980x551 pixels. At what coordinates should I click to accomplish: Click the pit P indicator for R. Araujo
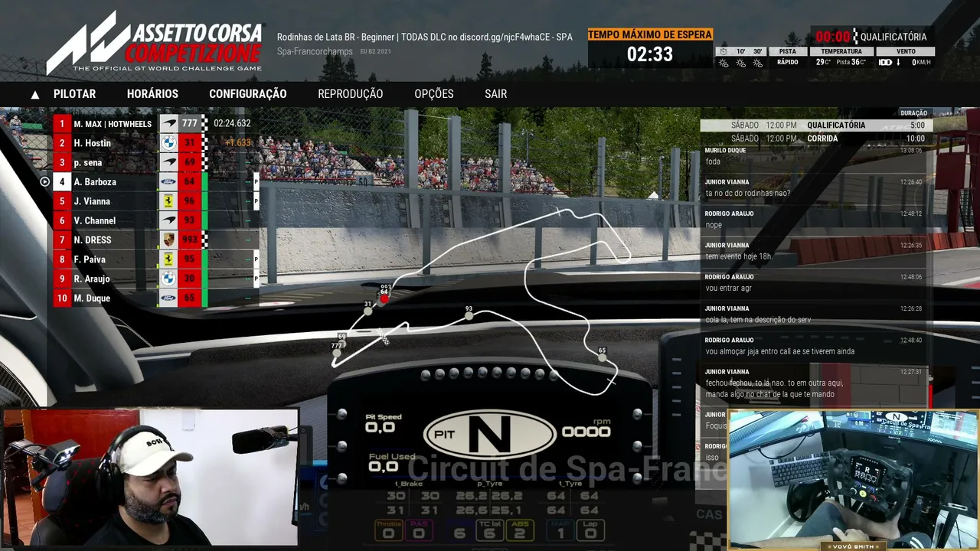(256, 279)
